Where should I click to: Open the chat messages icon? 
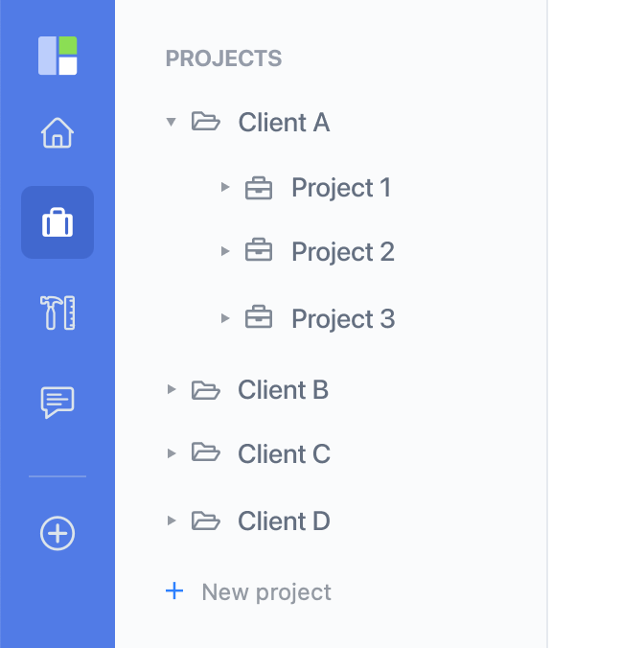tap(57, 402)
